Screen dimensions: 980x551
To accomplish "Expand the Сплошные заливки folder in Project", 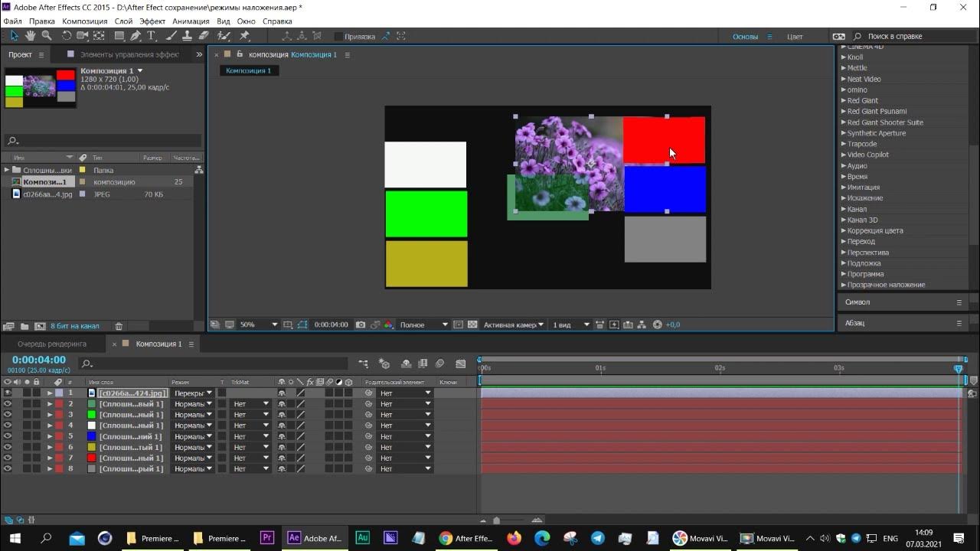I will 7,170.
